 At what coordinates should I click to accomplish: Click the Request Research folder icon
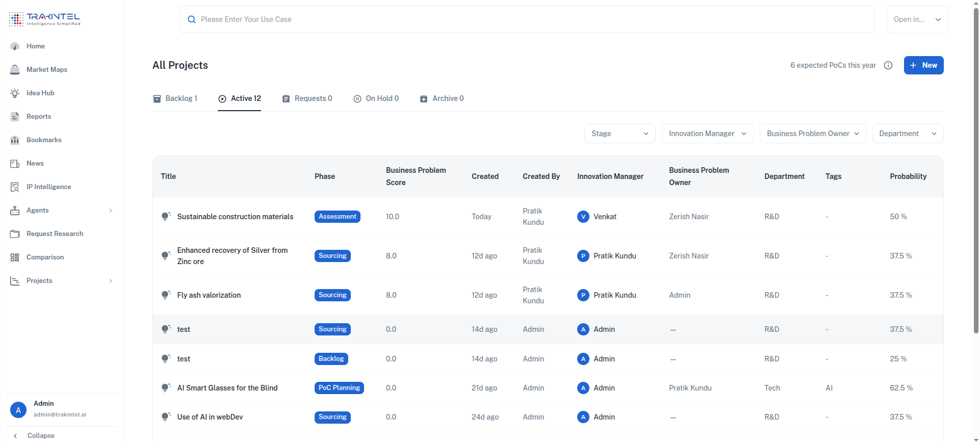tap(15, 234)
